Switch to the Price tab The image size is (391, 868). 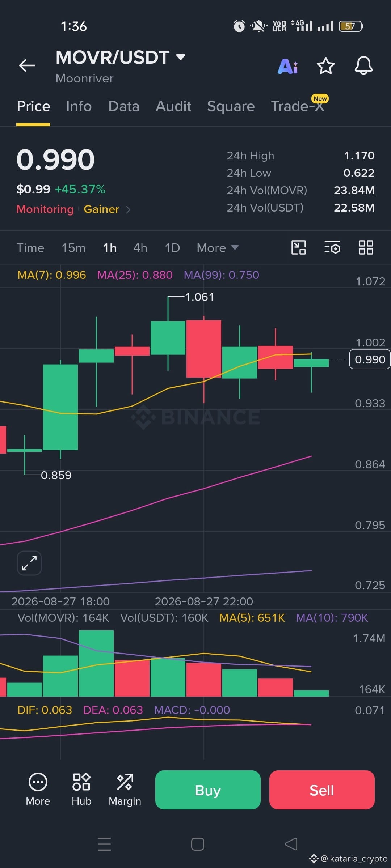[33, 106]
